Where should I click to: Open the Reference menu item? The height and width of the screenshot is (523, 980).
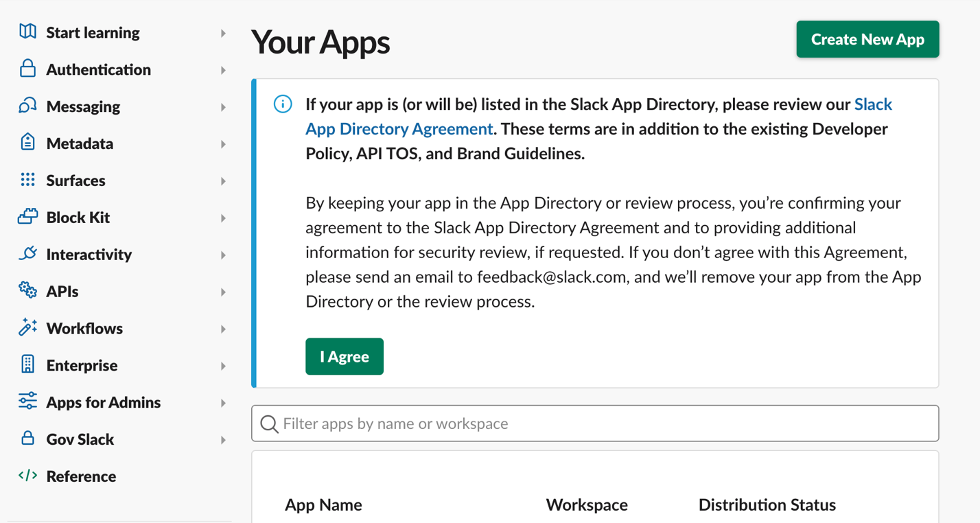81,476
